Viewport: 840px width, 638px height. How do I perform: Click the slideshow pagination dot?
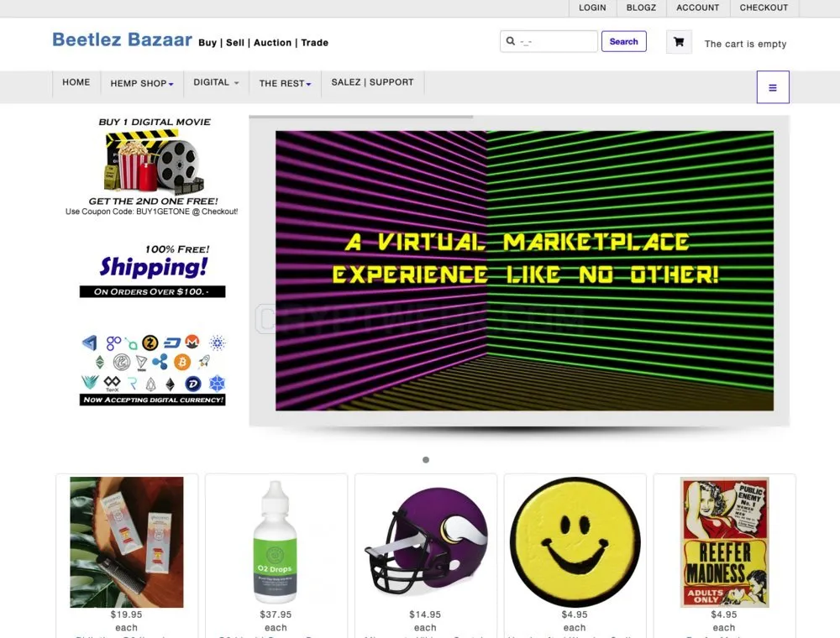point(426,460)
